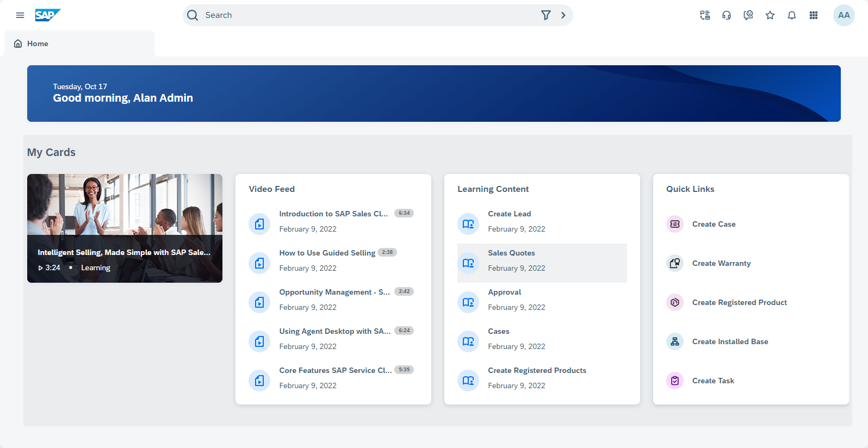This screenshot has height=448, width=868.
Task: Expand search with the chevron arrow
Action: click(563, 15)
